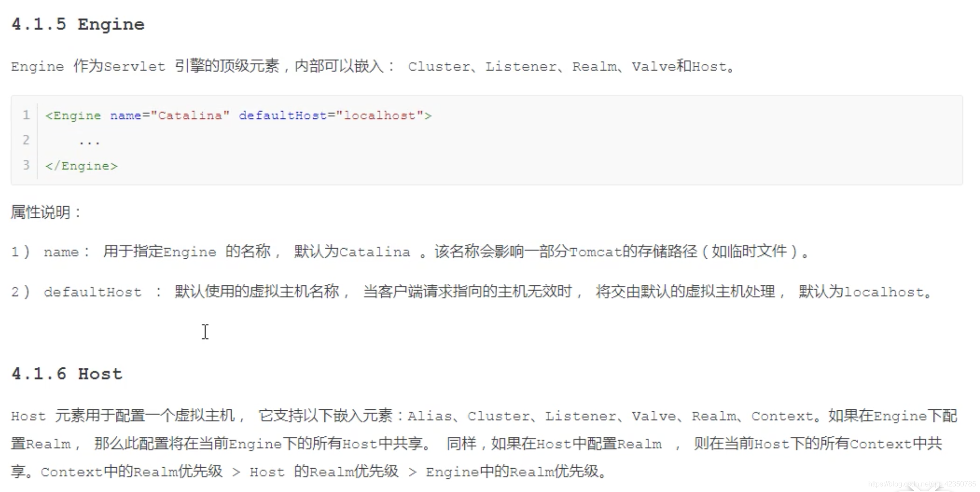Click the "2) defaultHost" attribute description line
The width and height of the screenshot is (980, 492).
(x=471, y=292)
